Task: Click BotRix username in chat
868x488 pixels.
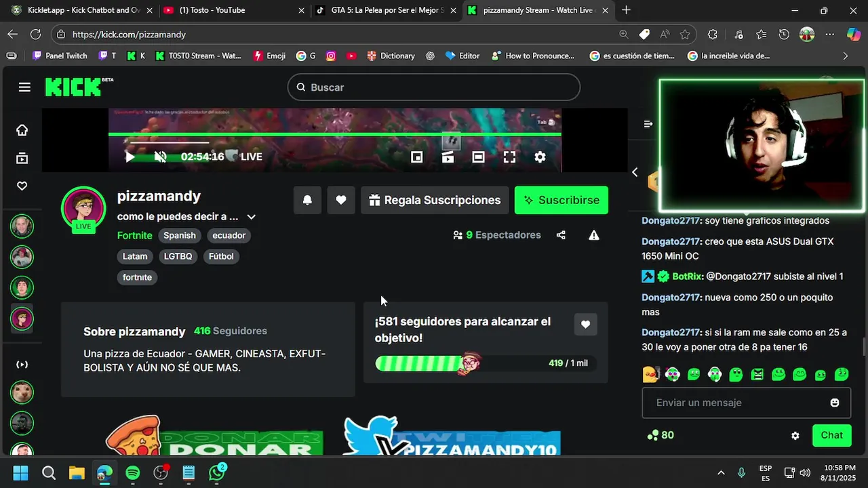Action: coord(687,277)
